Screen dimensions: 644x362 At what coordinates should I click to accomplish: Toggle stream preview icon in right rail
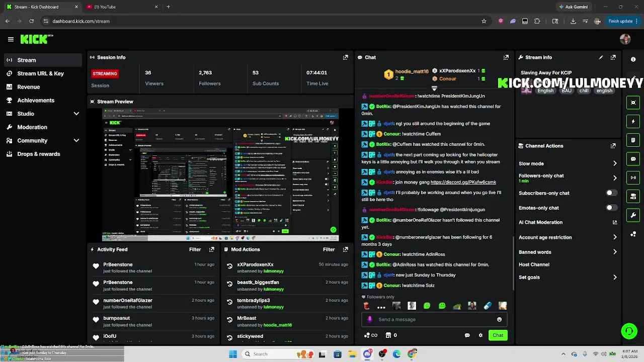pos(633,103)
